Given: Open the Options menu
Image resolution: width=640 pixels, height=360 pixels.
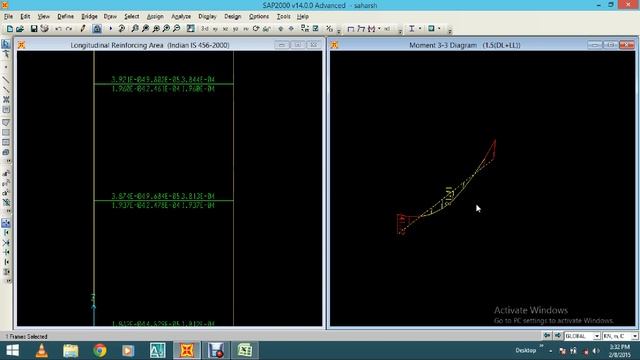Looking at the screenshot, I should pyautogui.click(x=259, y=16).
